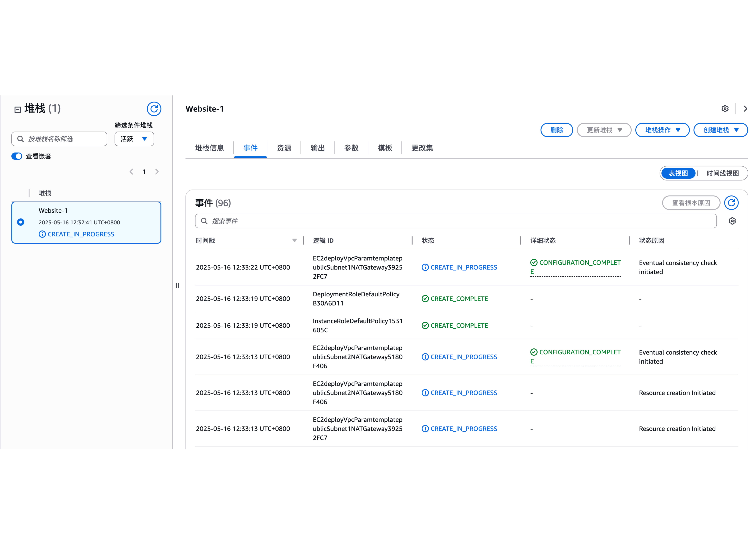Click 事件 (96) heading
Screen dimensions: 751x560
(x=213, y=203)
